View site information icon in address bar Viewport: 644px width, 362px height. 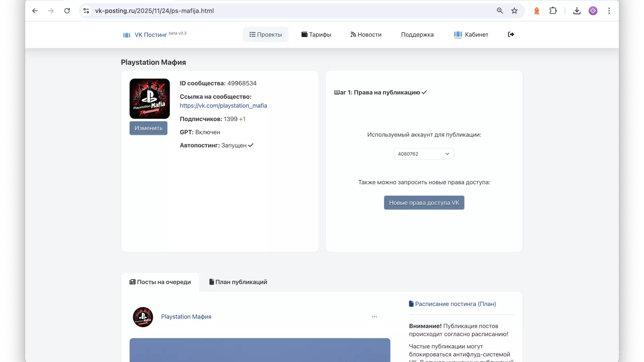coord(86,11)
